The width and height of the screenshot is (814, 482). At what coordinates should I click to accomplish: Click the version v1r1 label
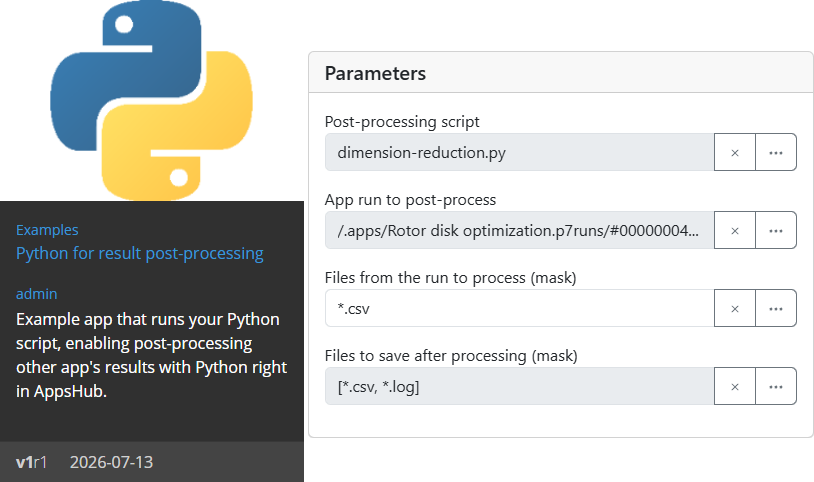point(31,462)
